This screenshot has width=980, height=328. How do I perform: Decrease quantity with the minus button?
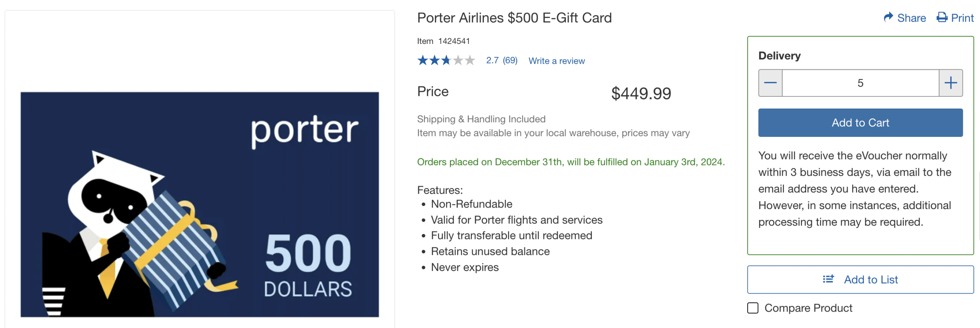pos(770,83)
